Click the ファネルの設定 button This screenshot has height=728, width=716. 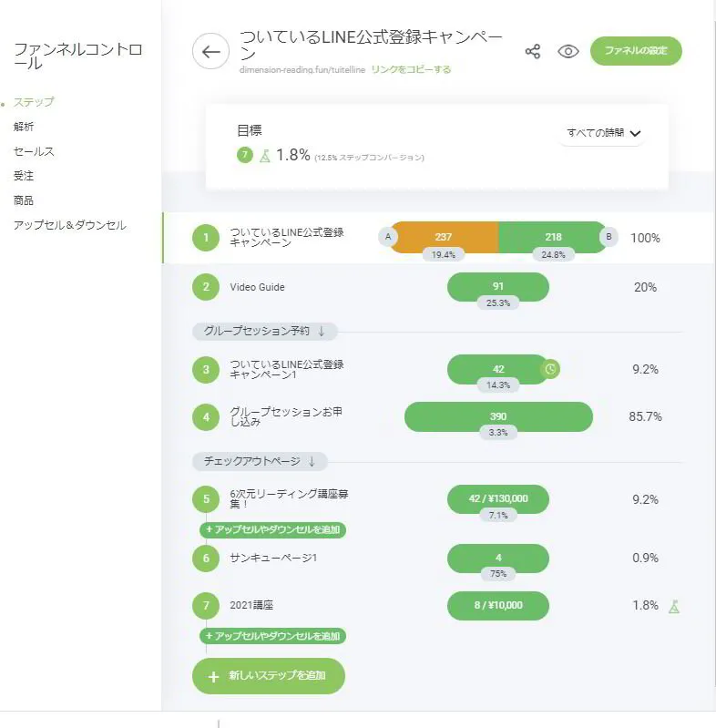click(x=636, y=51)
